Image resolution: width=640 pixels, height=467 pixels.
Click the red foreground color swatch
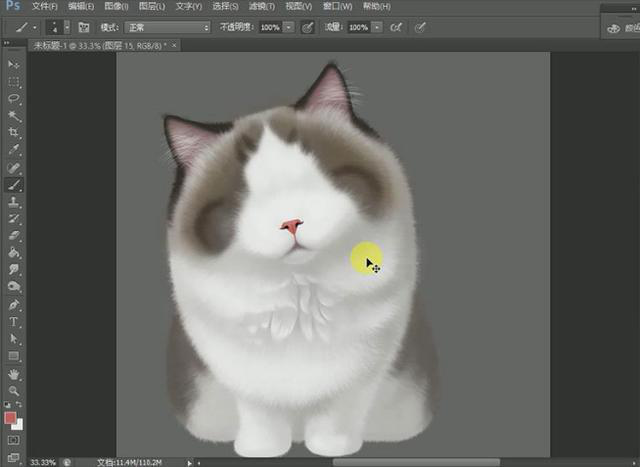point(11,417)
